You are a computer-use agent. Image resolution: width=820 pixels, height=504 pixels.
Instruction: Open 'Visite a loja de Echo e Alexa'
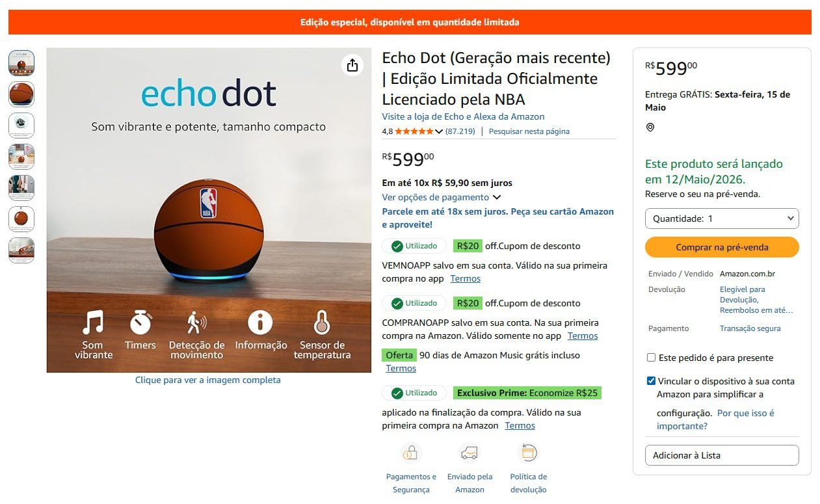(463, 116)
